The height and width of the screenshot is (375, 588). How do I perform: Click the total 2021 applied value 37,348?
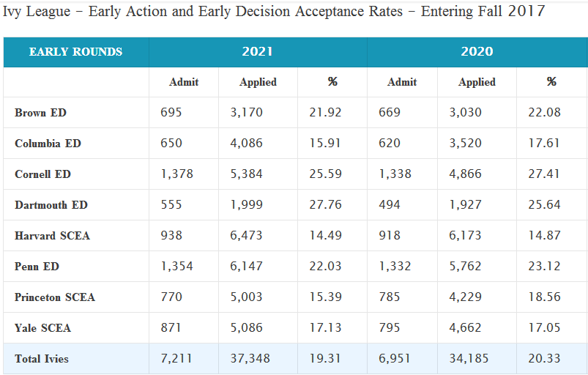pos(250,359)
